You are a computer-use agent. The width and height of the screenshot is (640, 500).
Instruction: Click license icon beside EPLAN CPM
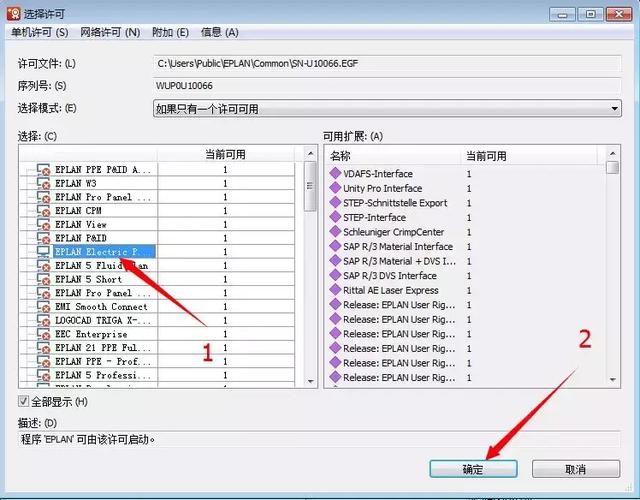click(44, 211)
